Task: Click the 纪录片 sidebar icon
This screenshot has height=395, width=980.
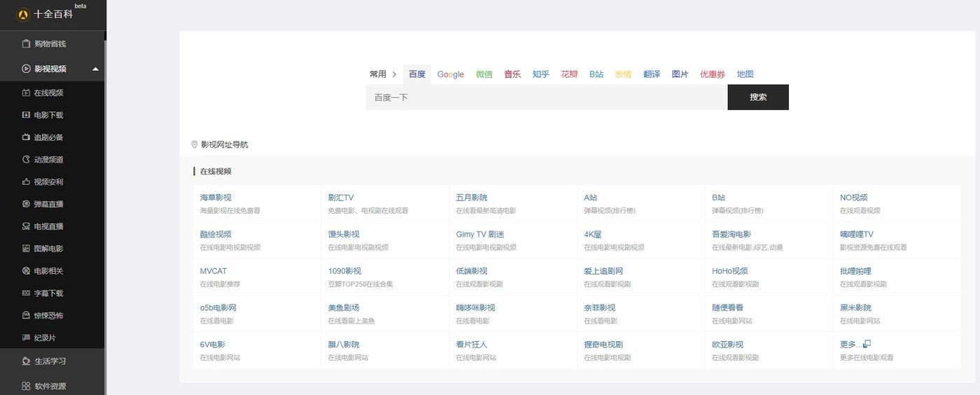Action: click(x=26, y=338)
